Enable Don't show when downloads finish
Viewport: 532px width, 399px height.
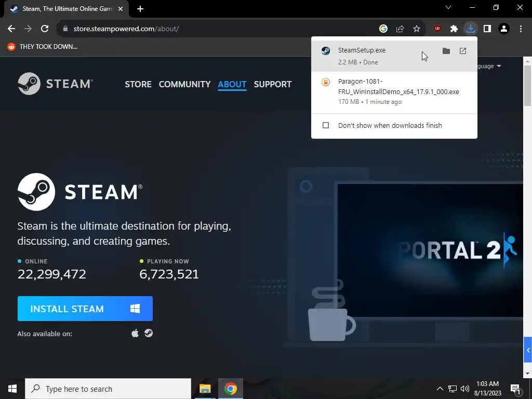coord(326,125)
